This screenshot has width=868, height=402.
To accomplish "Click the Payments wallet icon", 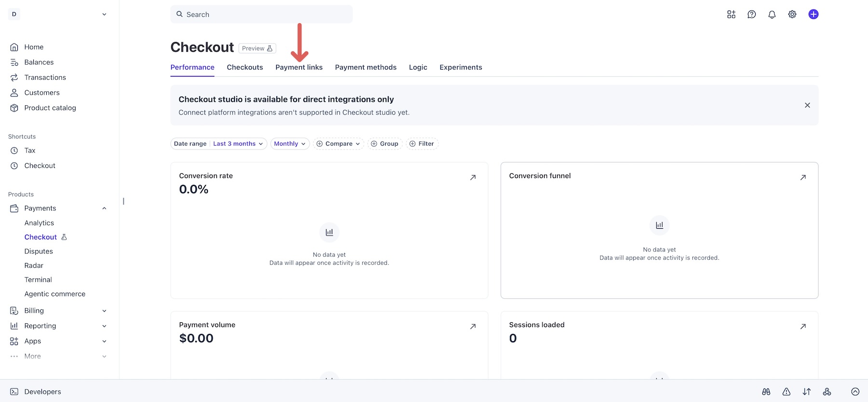I will (x=14, y=208).
